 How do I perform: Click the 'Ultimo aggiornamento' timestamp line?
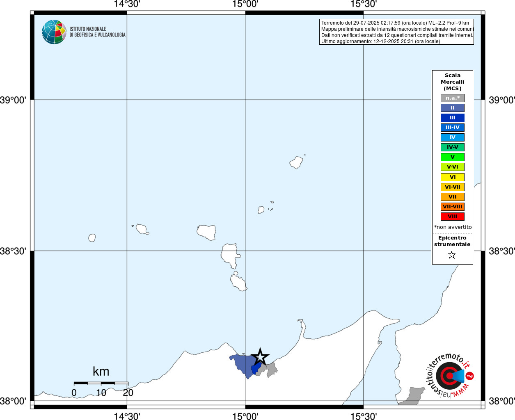coord(380,41)
